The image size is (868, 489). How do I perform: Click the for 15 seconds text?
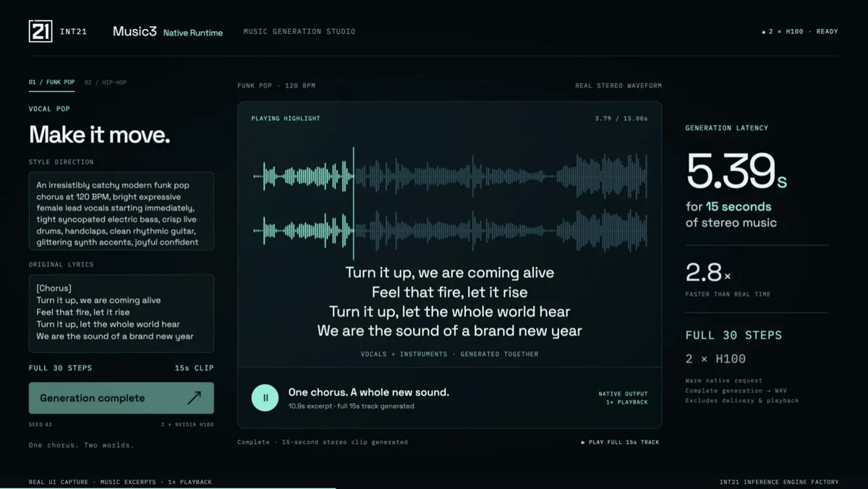tap(728, 207)
